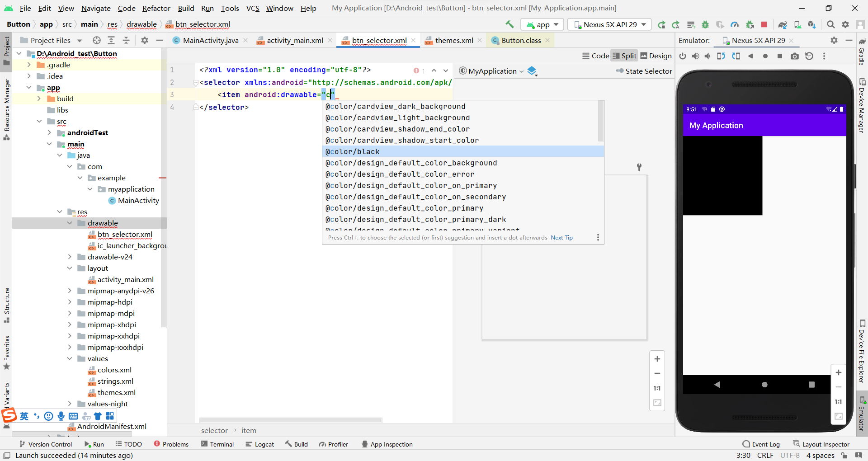Open the Nexus 5X API 29 device dropdown
Screen dimensions: 868x461
pos(609,24)
